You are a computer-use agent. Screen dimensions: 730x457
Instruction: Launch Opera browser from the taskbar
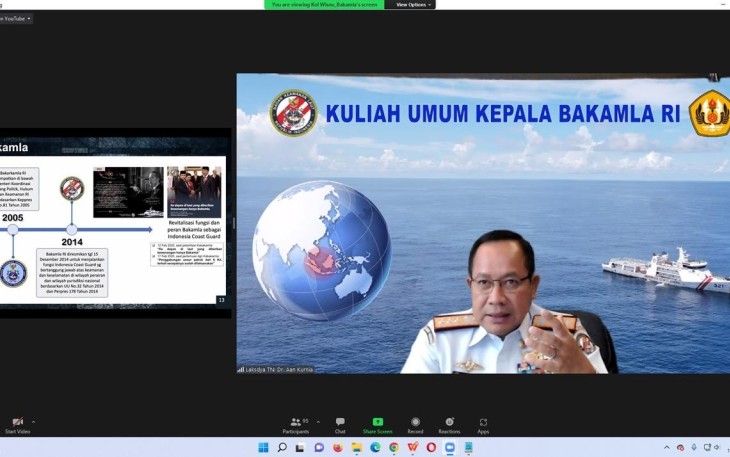432,448
